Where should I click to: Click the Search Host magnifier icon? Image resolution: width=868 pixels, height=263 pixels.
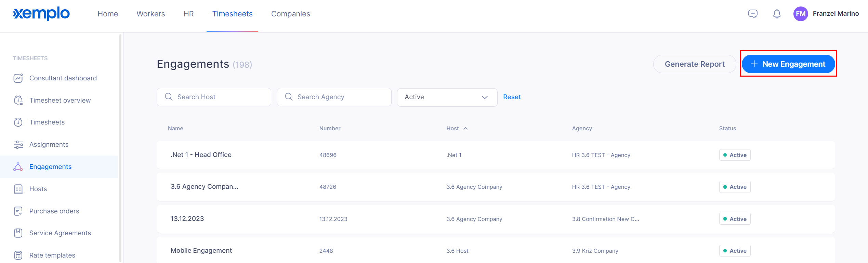point(169,97)
